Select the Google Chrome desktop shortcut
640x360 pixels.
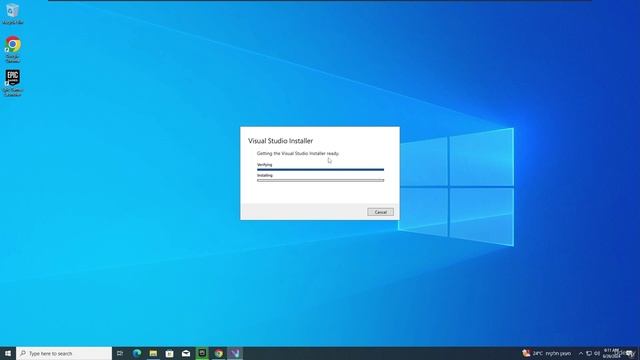[x=13, y=49]
